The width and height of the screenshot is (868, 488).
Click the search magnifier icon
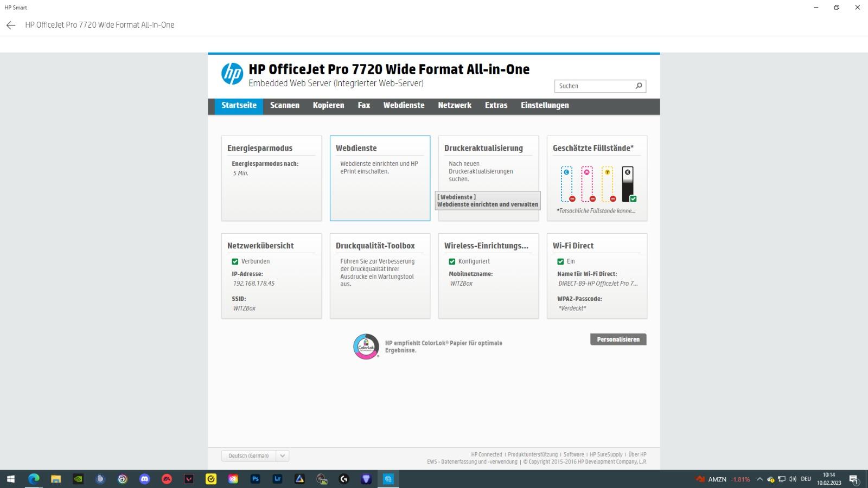tap(639, 86)
